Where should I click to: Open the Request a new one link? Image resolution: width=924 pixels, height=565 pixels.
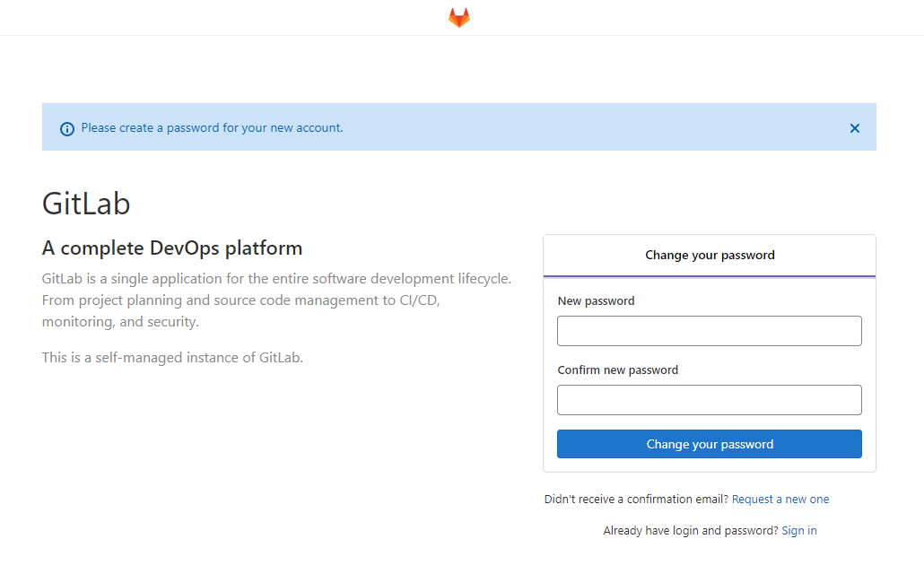pyautogui.click(x=780, y=499)
